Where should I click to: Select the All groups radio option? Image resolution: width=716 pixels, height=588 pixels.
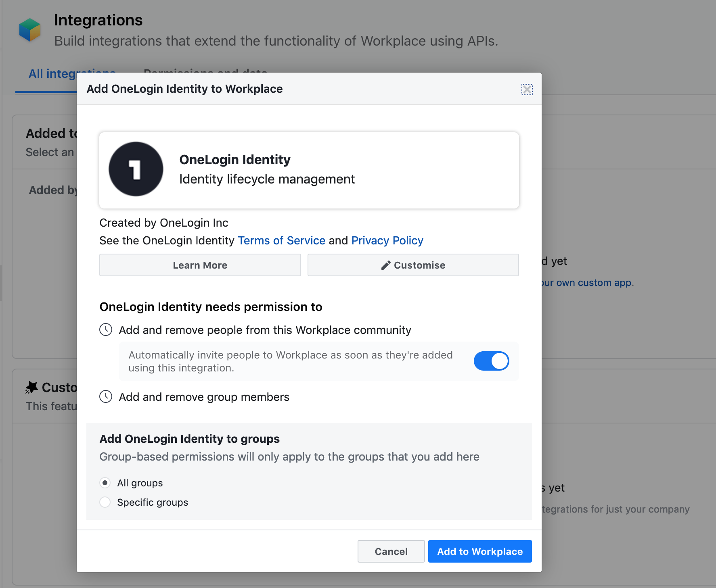coord(105,483)
